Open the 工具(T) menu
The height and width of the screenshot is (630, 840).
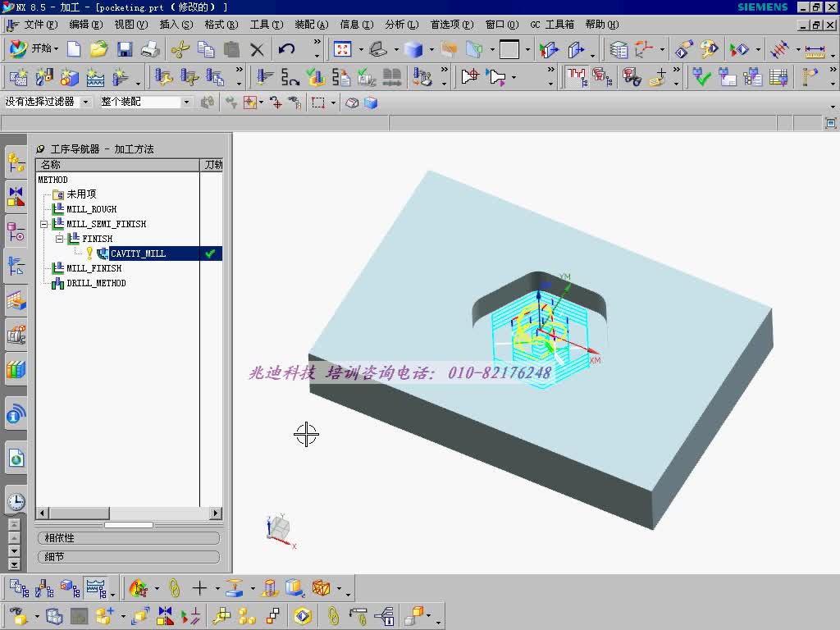(267, 25)
